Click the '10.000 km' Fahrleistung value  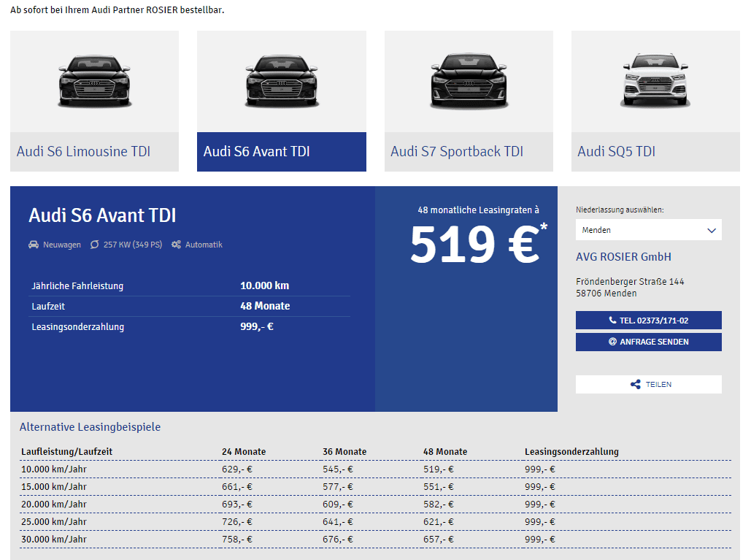(264, 285)
